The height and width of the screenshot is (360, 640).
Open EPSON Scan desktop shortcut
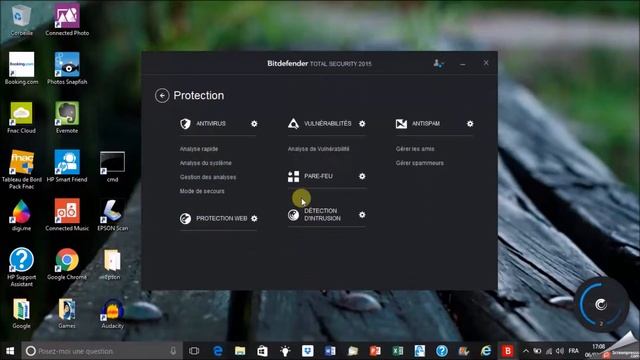point(112,215)
